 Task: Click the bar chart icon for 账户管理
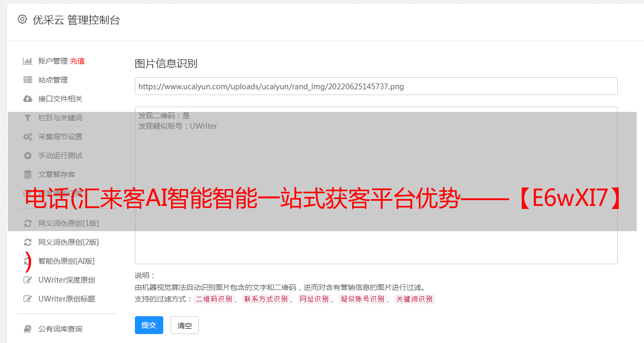(28, 61)
